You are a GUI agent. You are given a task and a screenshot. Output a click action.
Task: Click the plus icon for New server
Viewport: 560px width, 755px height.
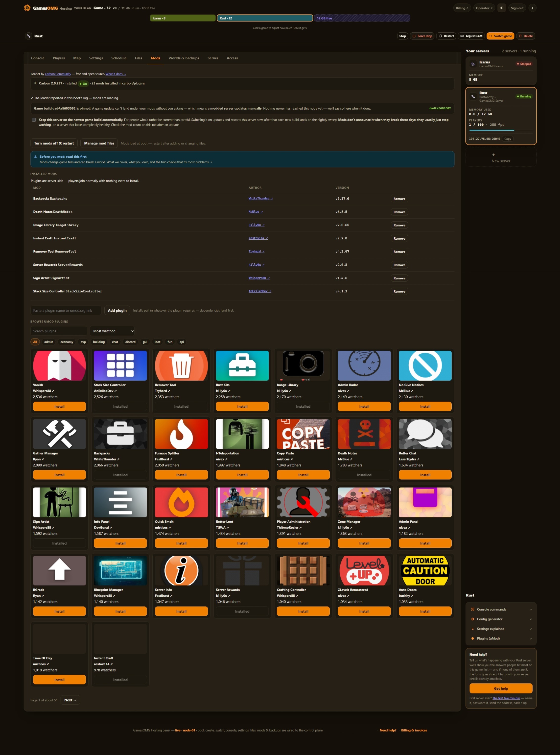[x=493, y=155]
